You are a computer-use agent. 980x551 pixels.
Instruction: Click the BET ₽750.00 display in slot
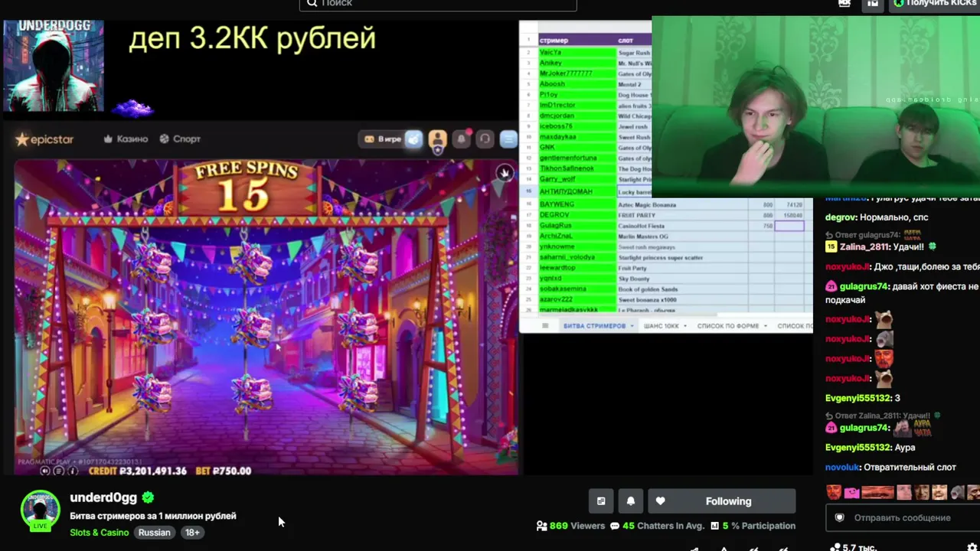point(224,471)
